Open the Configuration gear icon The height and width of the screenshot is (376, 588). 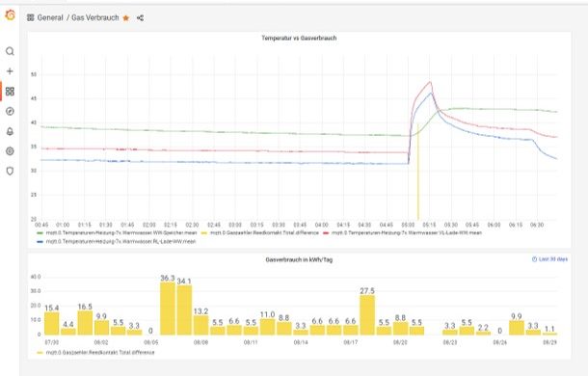[11, 151]
